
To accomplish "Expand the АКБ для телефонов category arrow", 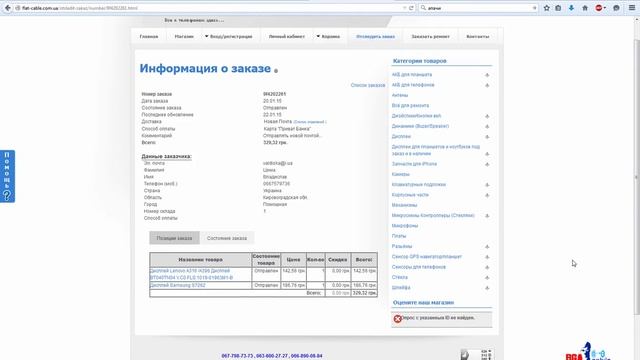I will [x=487, y=85].
